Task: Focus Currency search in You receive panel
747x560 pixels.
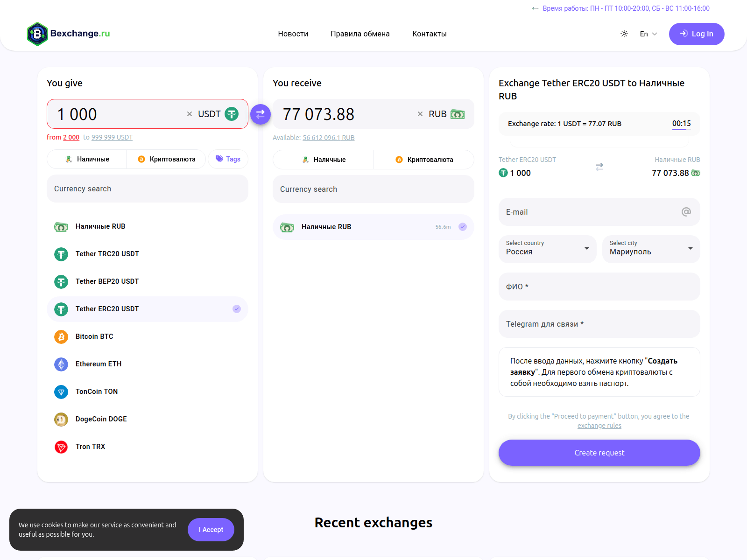Action: point(373,189)
